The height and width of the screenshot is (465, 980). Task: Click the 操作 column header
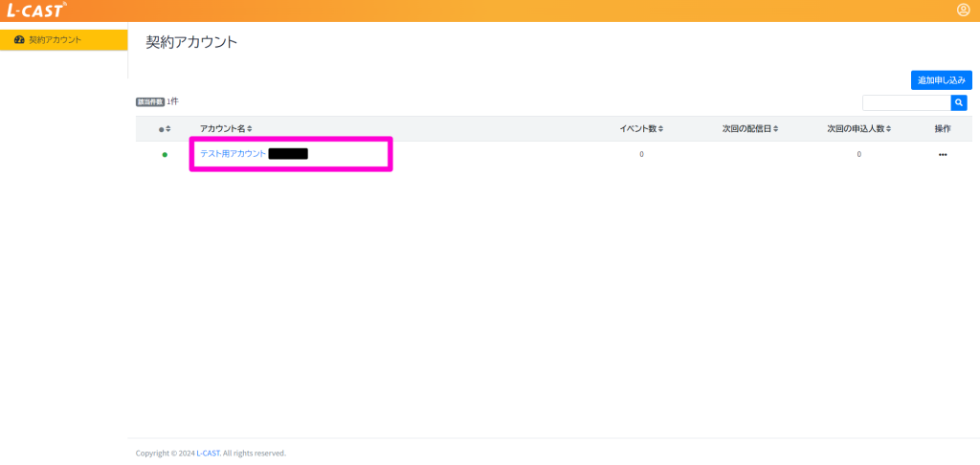pos(943,129)
